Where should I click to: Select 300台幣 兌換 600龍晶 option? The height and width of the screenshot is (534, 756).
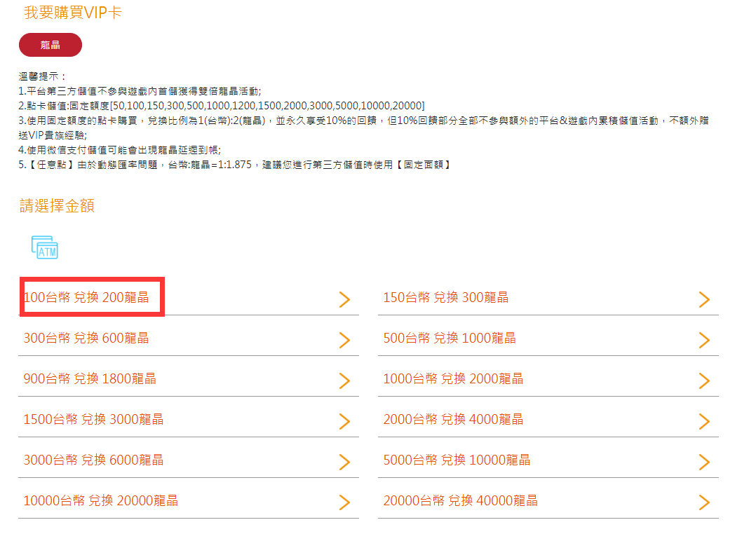point(86,338)
